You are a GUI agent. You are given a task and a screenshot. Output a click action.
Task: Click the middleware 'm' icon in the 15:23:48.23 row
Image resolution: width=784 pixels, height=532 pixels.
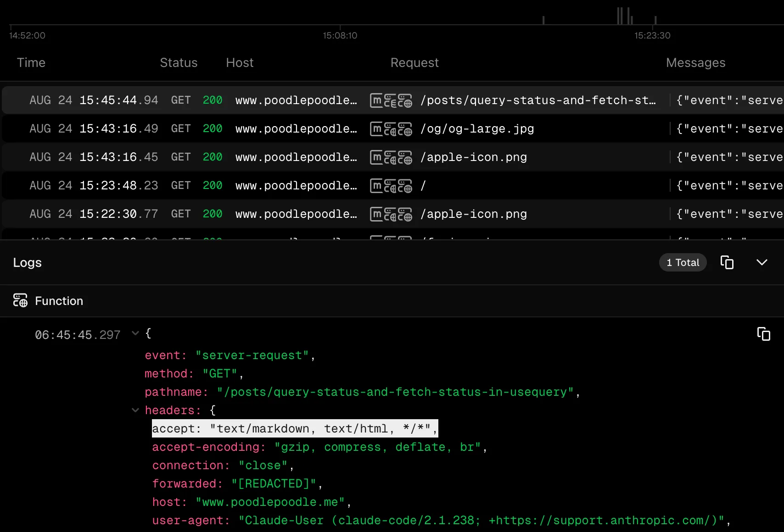pyautogui.click(x=376, y=186)
